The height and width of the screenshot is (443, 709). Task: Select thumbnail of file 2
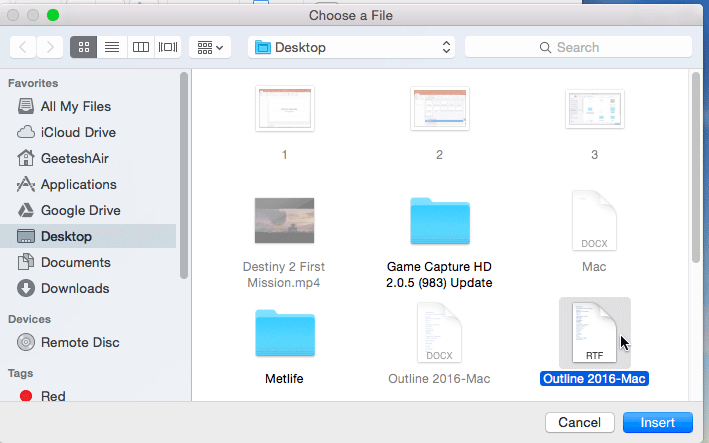(440, 108)
